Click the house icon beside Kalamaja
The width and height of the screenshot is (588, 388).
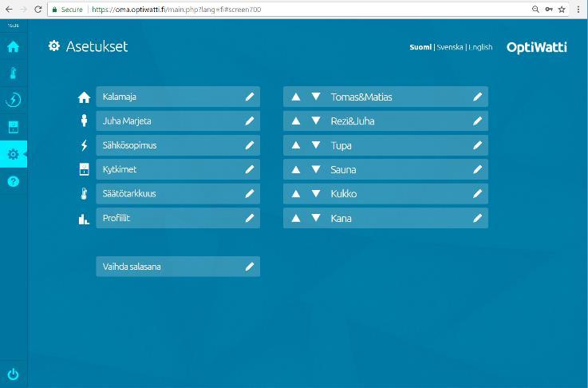point(84,97)
